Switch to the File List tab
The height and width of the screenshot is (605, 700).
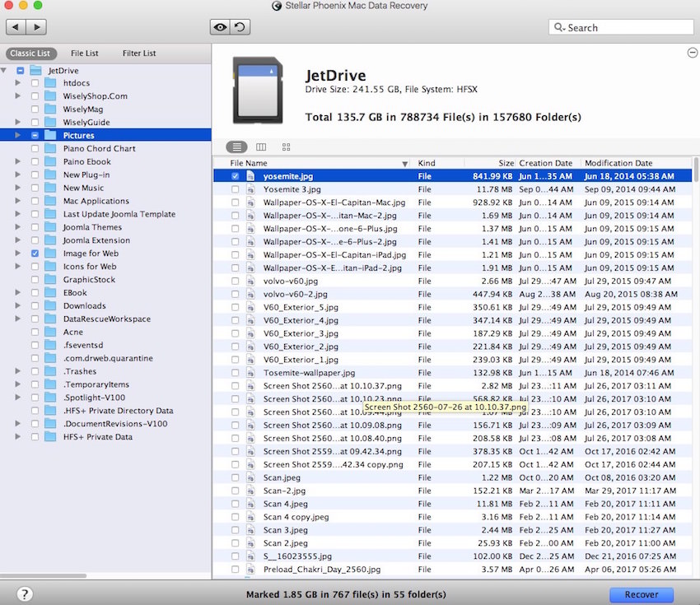click(x=84, y=54)
